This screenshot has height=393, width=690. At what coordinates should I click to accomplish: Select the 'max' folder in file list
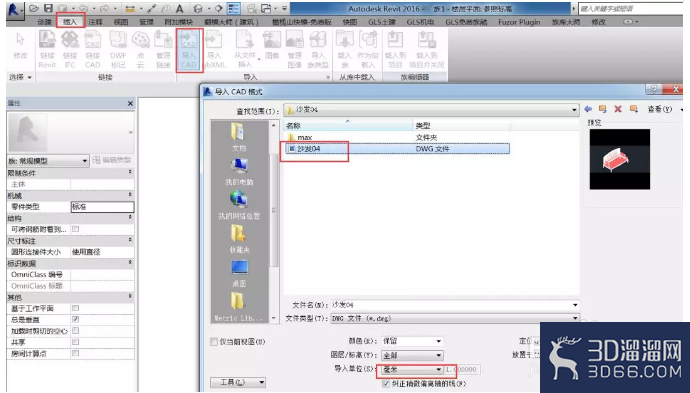point(305,137)
